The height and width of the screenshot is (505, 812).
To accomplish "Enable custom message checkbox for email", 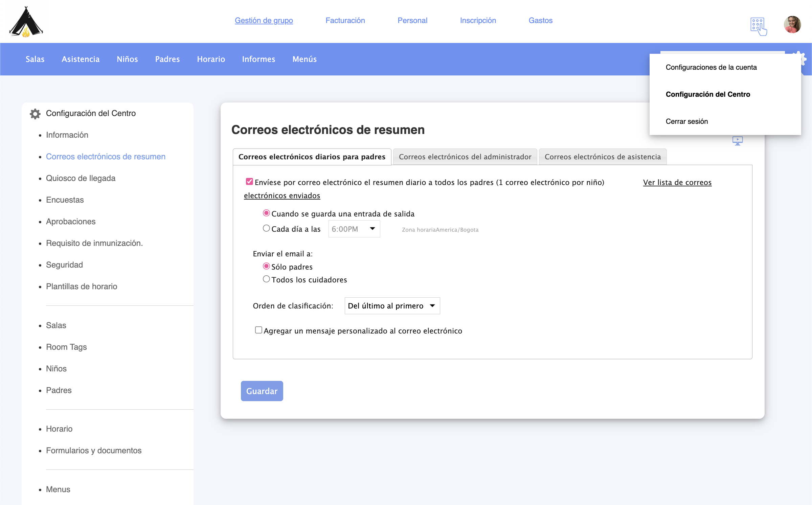I will pyautogui.click(x=258, y=330).
